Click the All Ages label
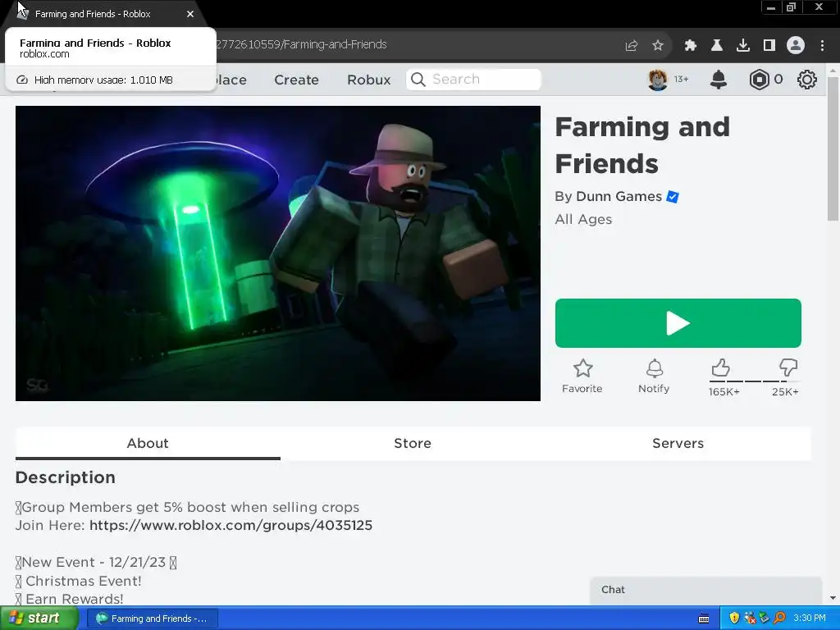This screenshot has width=840, height=630. tap(583, 220)
